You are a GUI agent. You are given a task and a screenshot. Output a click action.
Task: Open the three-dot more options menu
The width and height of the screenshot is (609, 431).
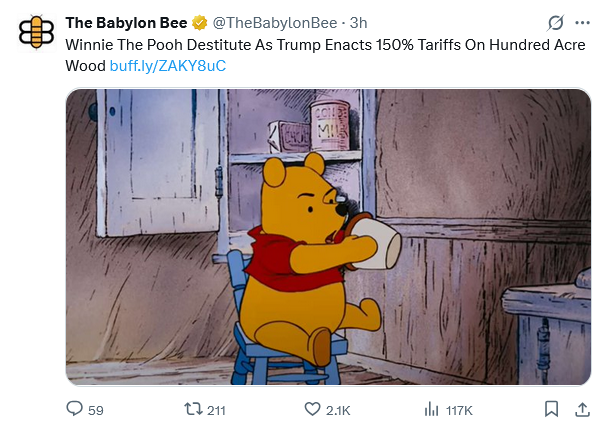582,23
